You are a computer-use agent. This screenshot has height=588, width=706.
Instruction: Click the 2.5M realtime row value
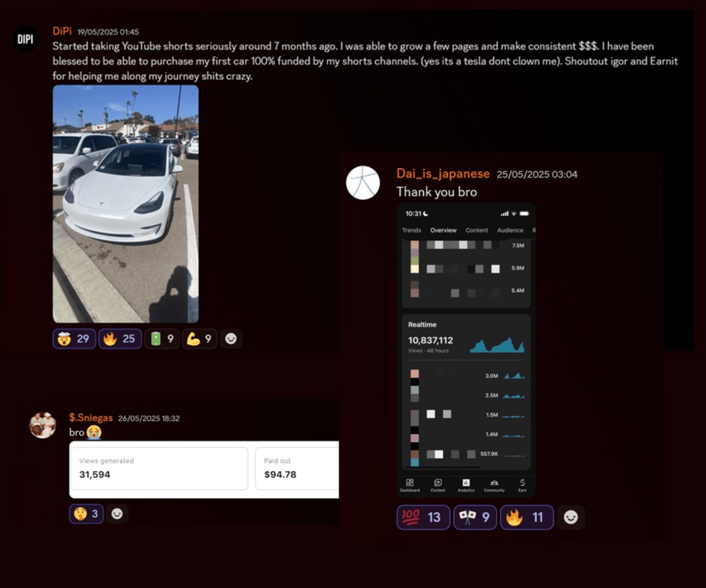[x=492, y=395]
